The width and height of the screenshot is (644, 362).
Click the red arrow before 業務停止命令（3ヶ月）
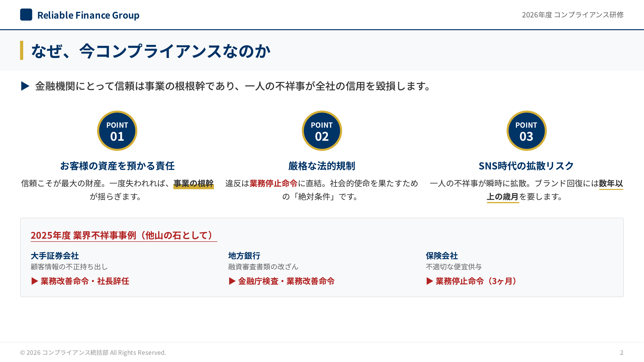(x=430, y=281)
